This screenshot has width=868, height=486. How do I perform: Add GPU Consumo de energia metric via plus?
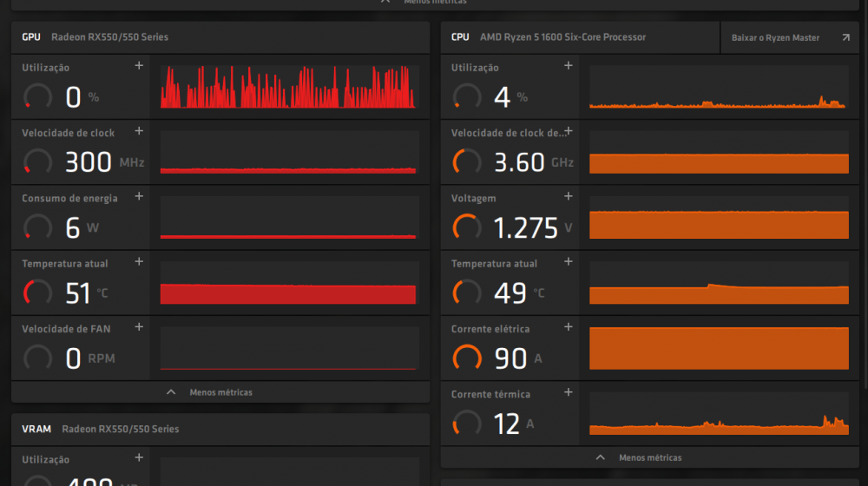tap(139, 197)
